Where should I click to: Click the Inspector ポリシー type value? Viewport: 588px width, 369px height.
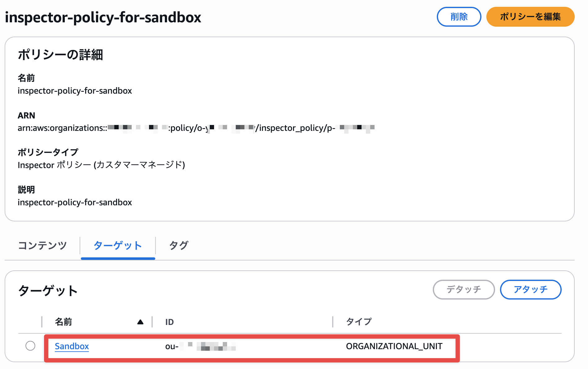pos(101,165)
